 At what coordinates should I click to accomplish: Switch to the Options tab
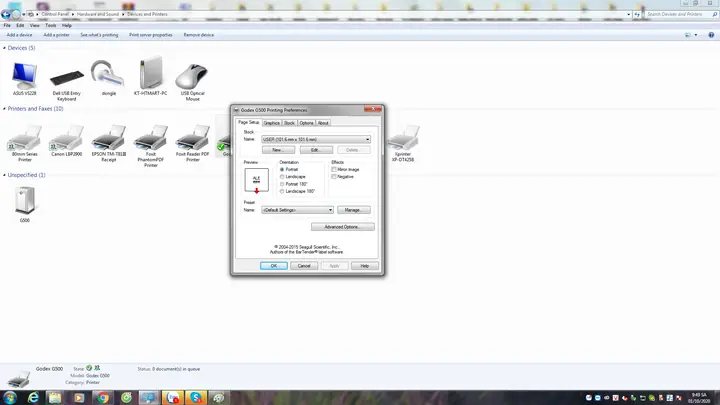[306, 123]
